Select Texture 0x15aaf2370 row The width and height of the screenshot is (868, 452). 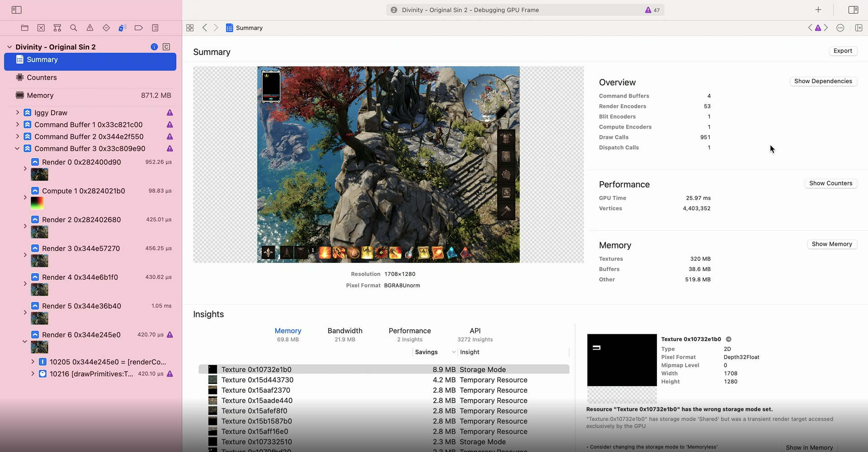tap(384, 390)
